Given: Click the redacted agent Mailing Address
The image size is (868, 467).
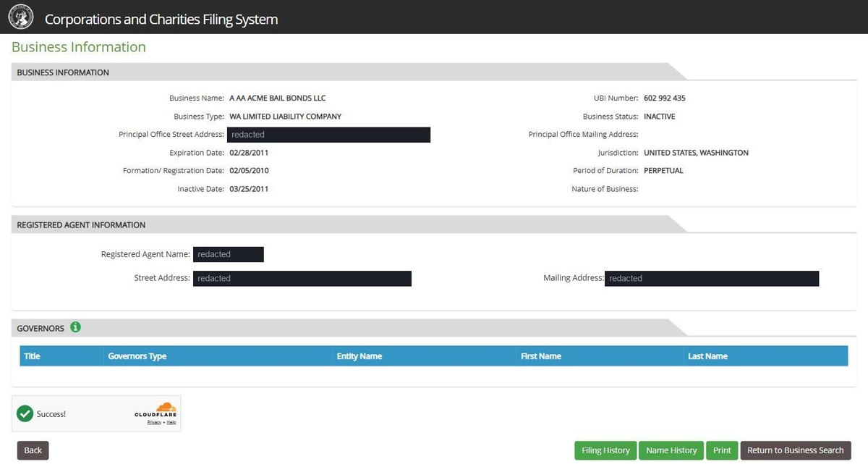Looking at the screenshot, I should pyautogui.click(x=712, y=279).
